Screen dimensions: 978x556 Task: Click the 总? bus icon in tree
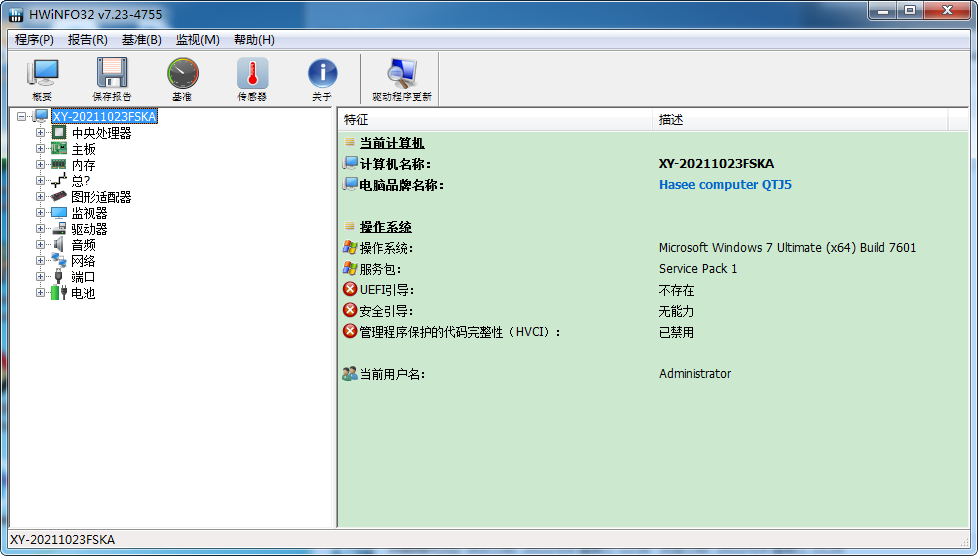59,180
